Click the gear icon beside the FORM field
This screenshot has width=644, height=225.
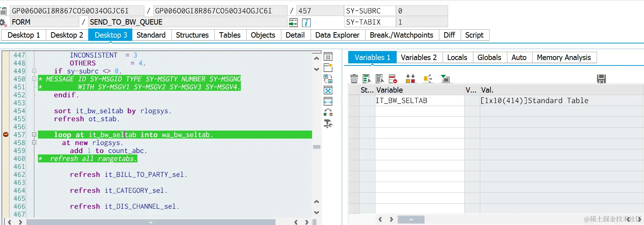click(3, 22)
